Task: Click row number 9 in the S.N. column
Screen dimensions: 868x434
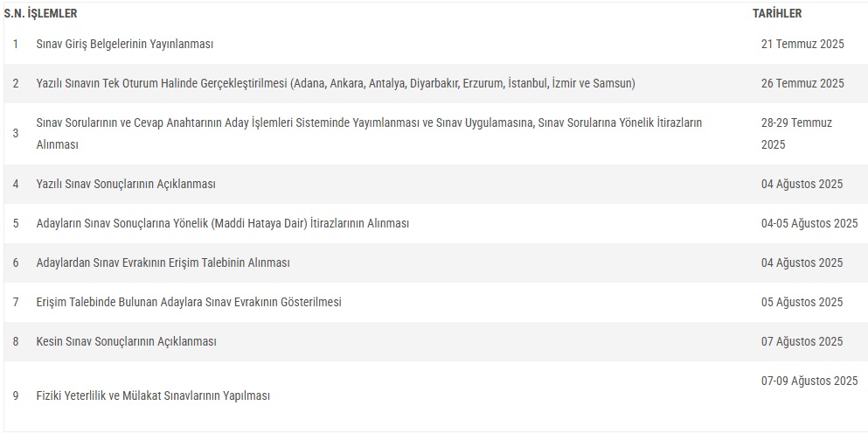Action: pyautogui.click(x=16, y=395)
